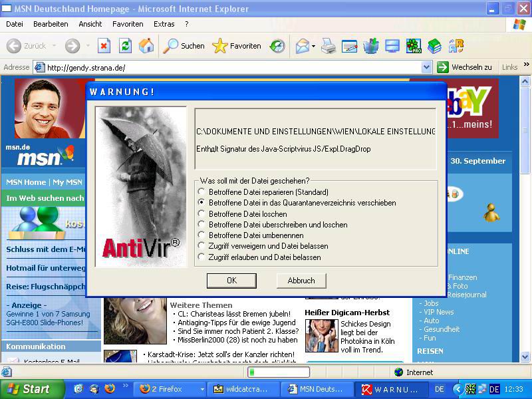The image size is (532, 399).
Task: Open the Mail icon dropdown arrow
Action: point(313,46)
